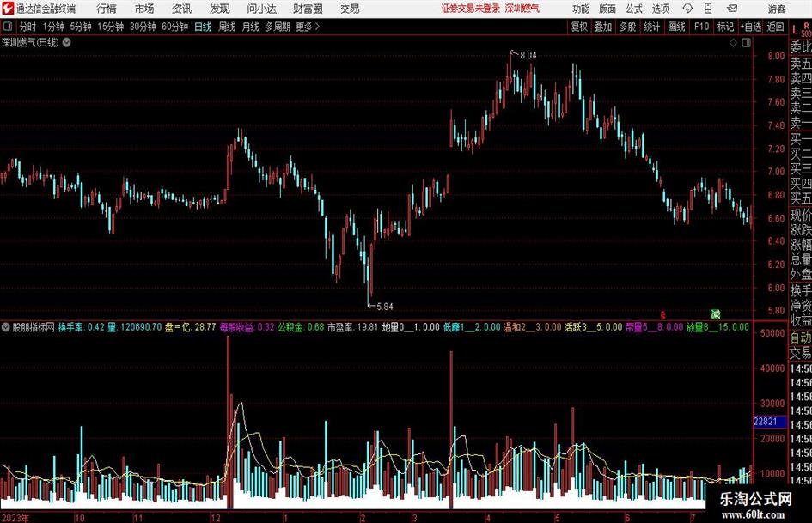Click 证券交易未登录 login link
This screenshot has height=523, width=812.
point(471,9)
